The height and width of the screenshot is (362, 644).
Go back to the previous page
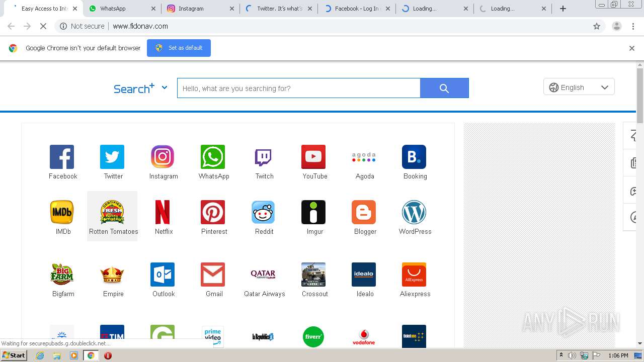[x=11, y=26]
